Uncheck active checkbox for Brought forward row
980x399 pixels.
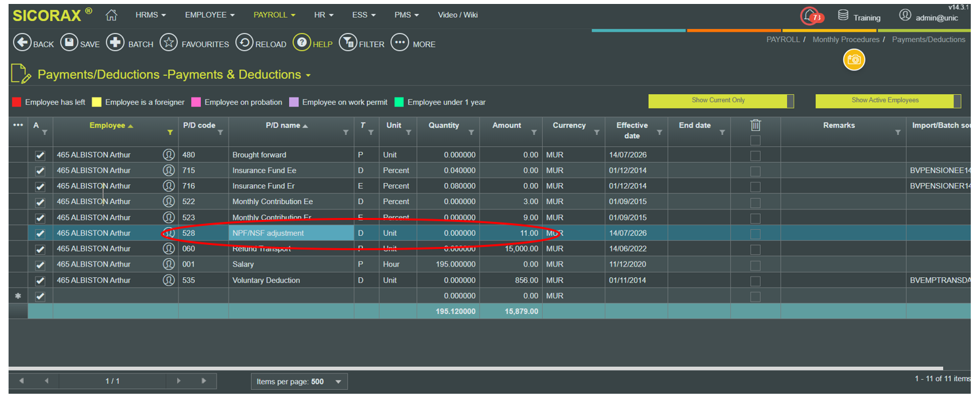point(40,155)
